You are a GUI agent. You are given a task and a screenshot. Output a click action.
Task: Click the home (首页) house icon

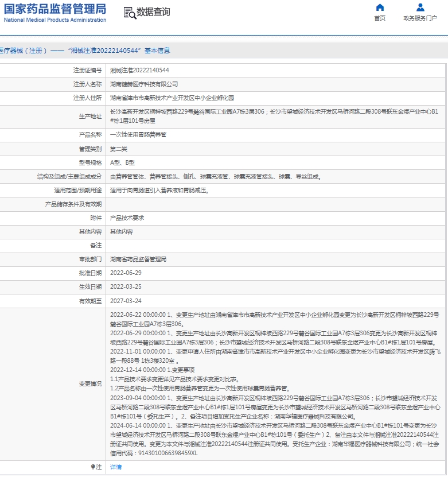coord(380,7)
